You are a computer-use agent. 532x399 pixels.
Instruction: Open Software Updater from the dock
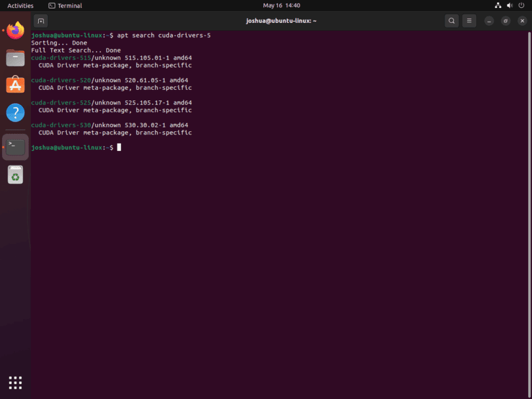click(x=15, y=174)
